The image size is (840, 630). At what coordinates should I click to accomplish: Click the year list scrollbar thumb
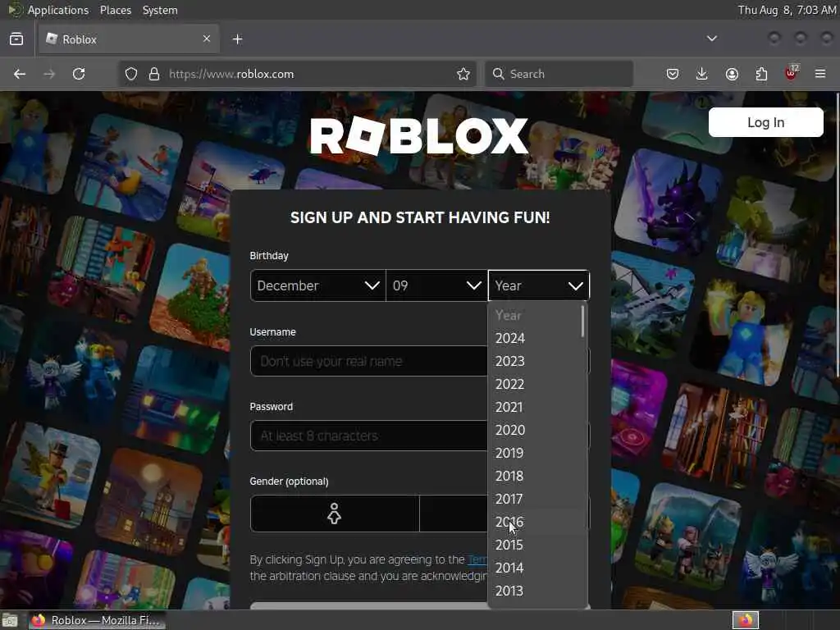(x=583, y=322)
